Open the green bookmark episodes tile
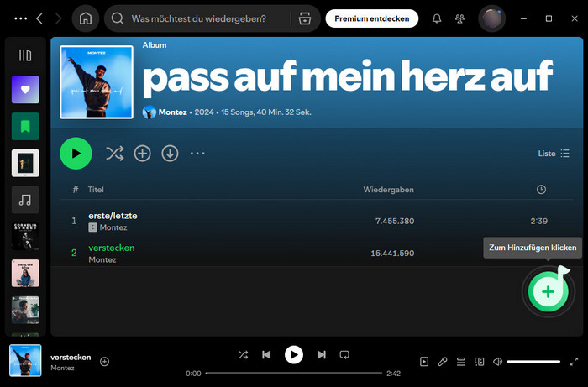 click(x=25, y=126)
